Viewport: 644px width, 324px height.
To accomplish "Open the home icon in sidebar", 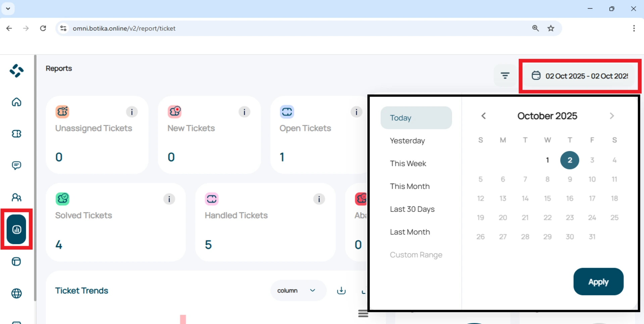I will click(16, 102).
